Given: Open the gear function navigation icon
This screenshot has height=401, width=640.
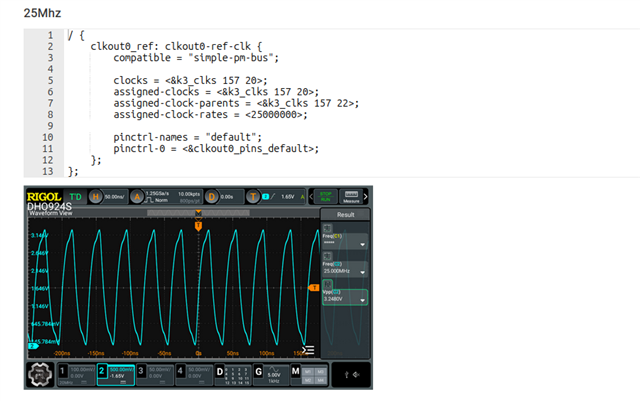Looking at the screenshot, I should click(40, 374).
